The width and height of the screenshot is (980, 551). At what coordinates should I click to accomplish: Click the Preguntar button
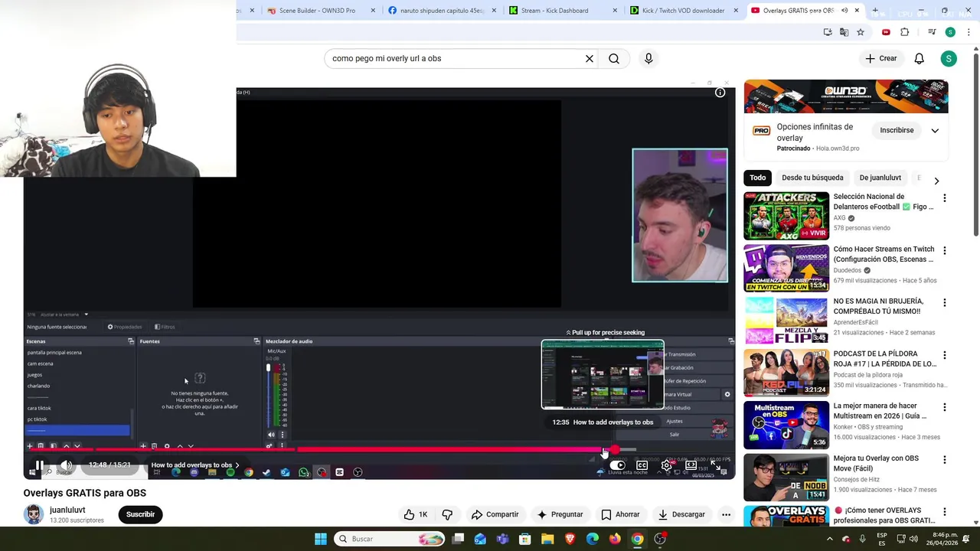click(560, 514)
